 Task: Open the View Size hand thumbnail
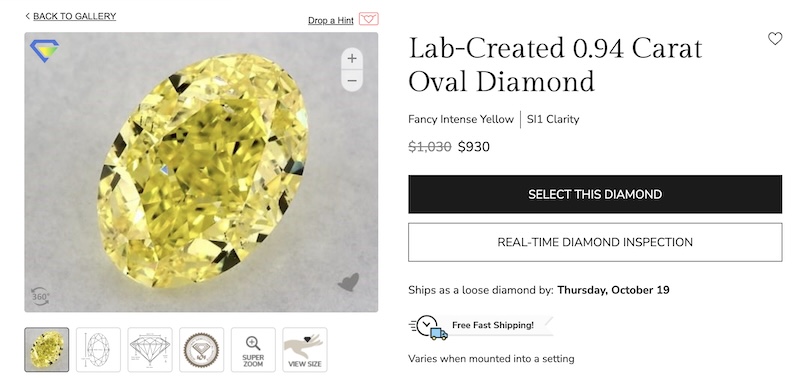coord(305,350)
